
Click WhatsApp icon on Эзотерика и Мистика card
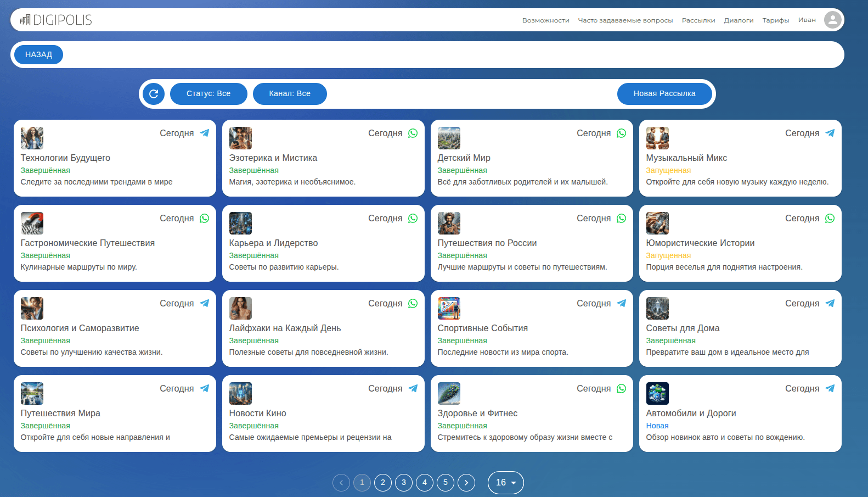coord(413,133)
